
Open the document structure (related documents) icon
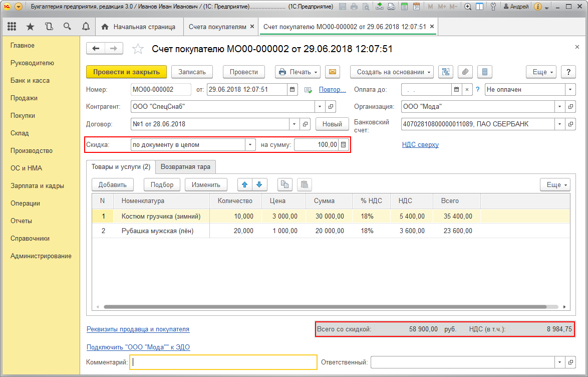point(445,72)
